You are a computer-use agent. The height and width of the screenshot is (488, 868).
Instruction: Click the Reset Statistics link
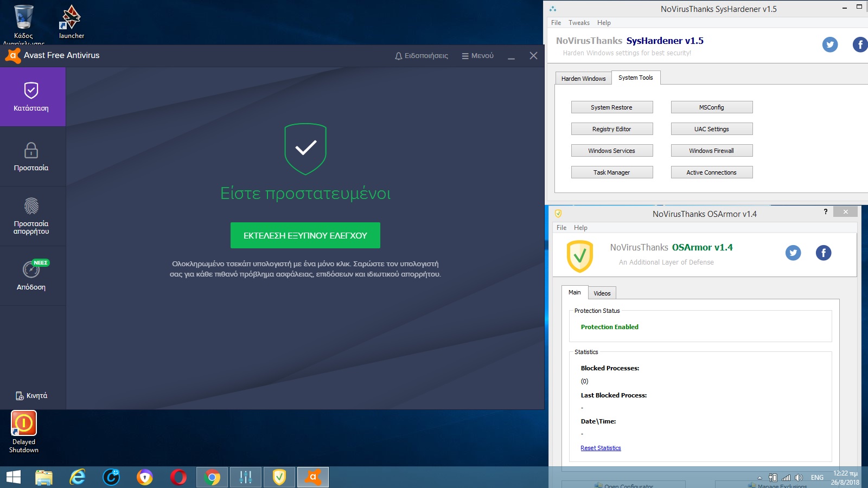coord(601,448)
